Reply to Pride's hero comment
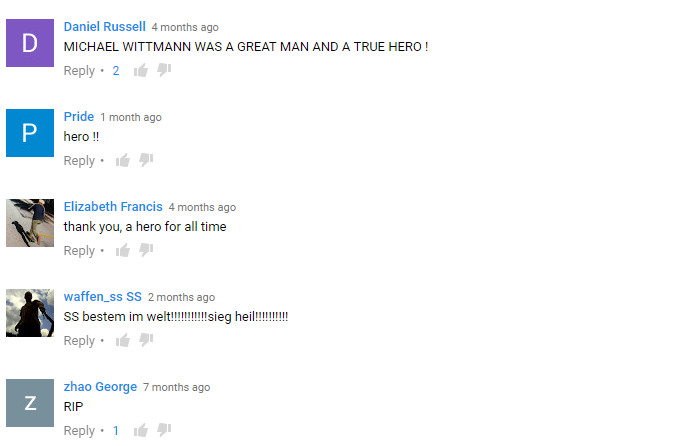This screenshot has width=695, height=446. [x=79, y=161]
